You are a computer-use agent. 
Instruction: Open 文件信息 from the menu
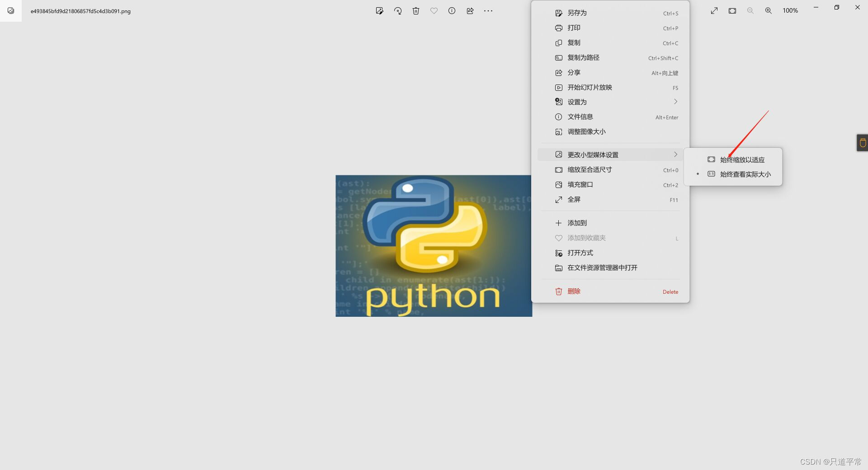click(610, 117)
